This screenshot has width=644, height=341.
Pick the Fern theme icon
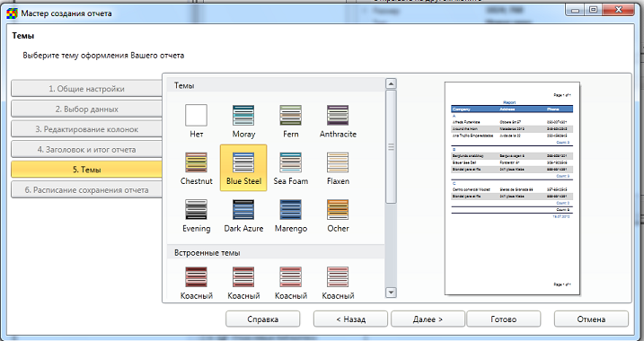pyautogui.click(x=291, y=115)
